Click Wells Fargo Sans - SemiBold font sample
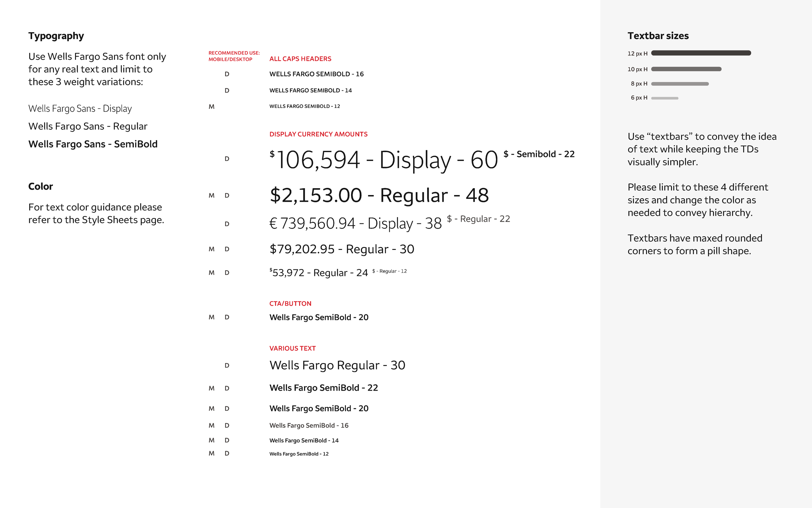Viewport: 812px width, 508px height. (93, 144)
